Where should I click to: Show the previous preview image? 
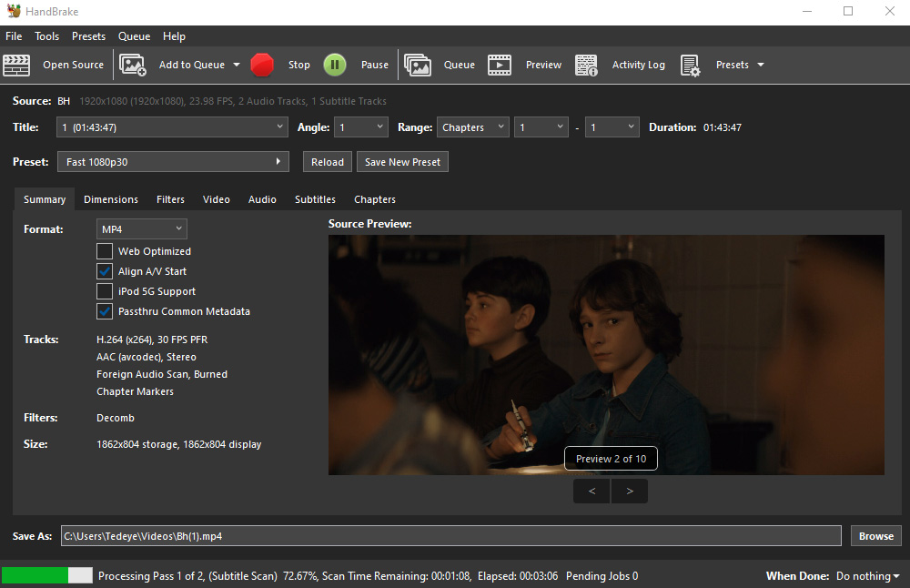[591, 492]
